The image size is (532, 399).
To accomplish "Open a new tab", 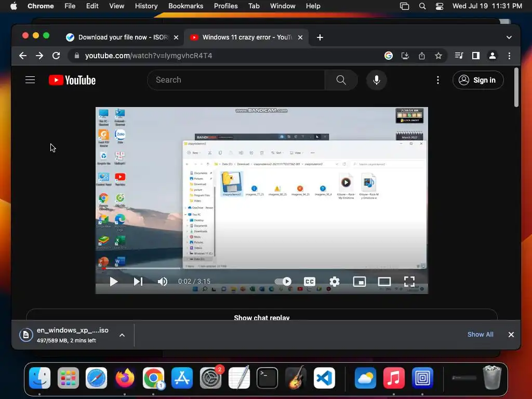I will coord(320,37).
